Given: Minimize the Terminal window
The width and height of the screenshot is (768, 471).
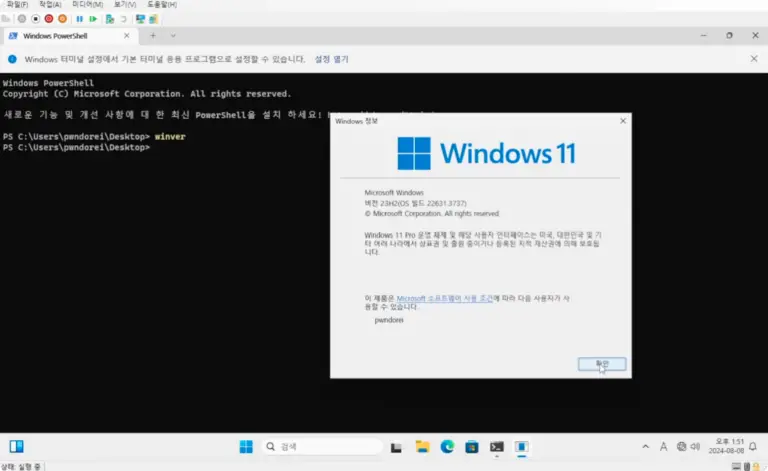Looking at the screenshot, I should 703,35.
